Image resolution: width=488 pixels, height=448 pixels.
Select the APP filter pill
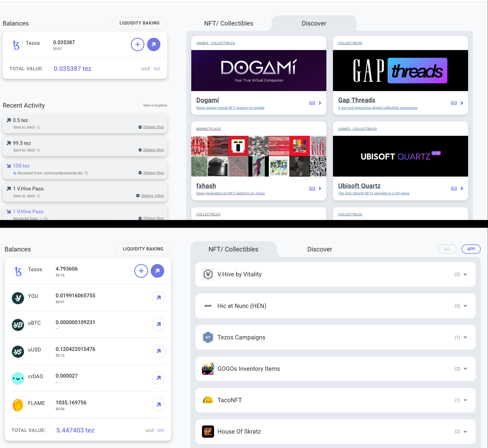pos(471,249)
